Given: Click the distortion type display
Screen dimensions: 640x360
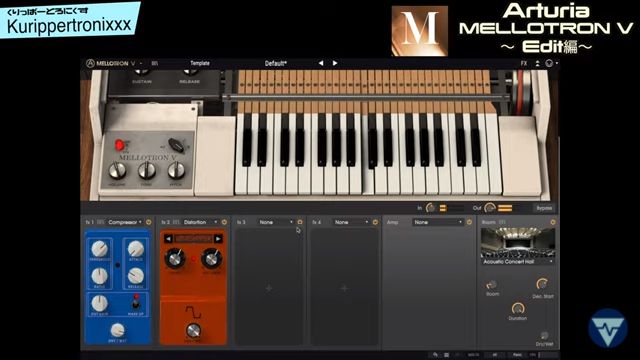Looking at the screenshot, I should [193, 239].
